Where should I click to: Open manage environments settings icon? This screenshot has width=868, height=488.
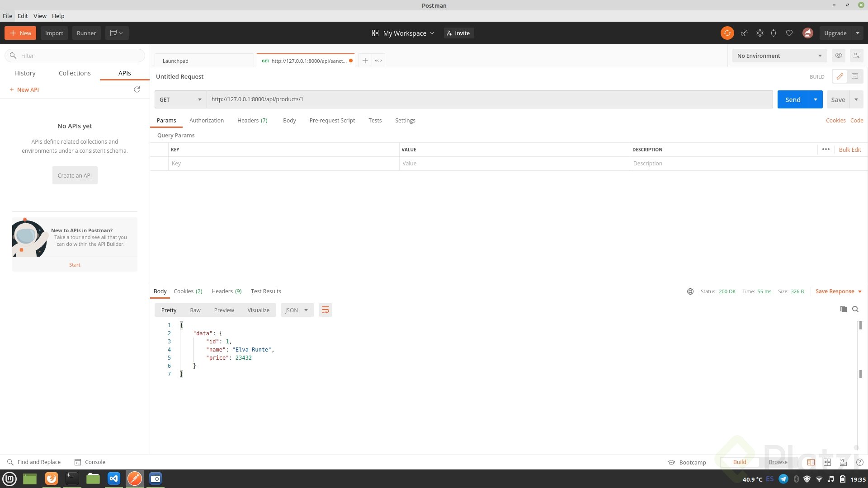tap(856, 56)
